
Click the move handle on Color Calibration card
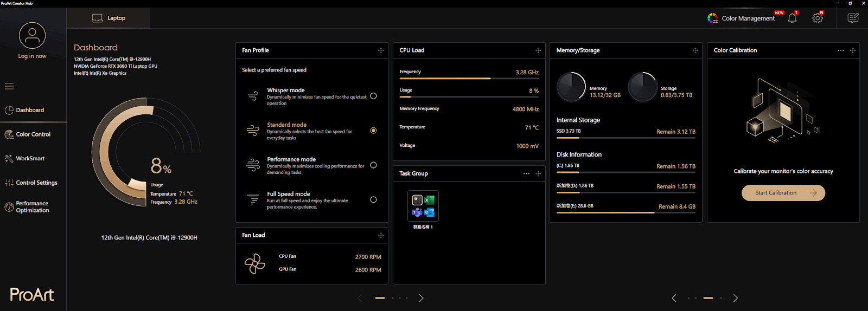click(x=853, y=50)
